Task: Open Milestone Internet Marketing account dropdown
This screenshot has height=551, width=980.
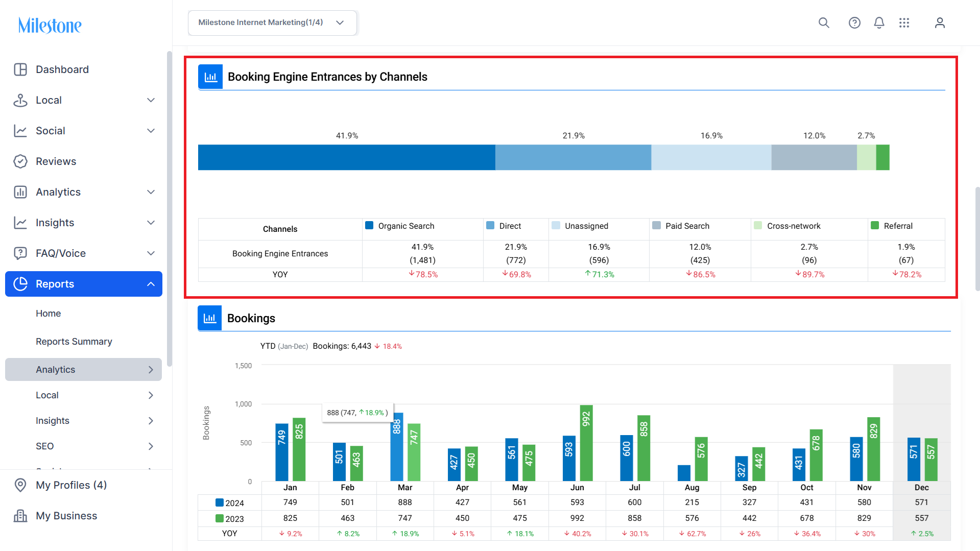Action: pyautogui.click(x=272, y=23)
